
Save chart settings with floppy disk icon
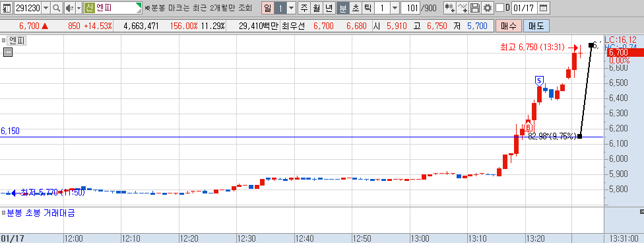coord(475,8)
